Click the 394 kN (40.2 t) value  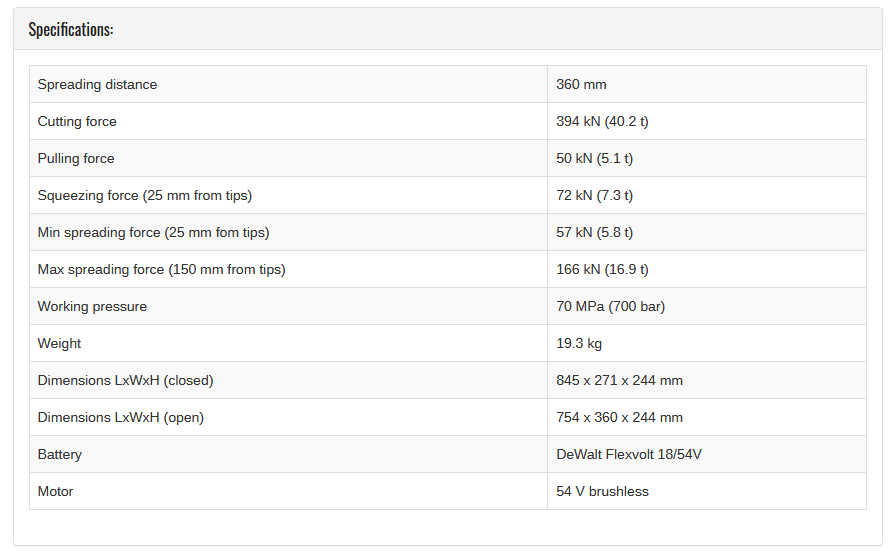coord(602,121)
